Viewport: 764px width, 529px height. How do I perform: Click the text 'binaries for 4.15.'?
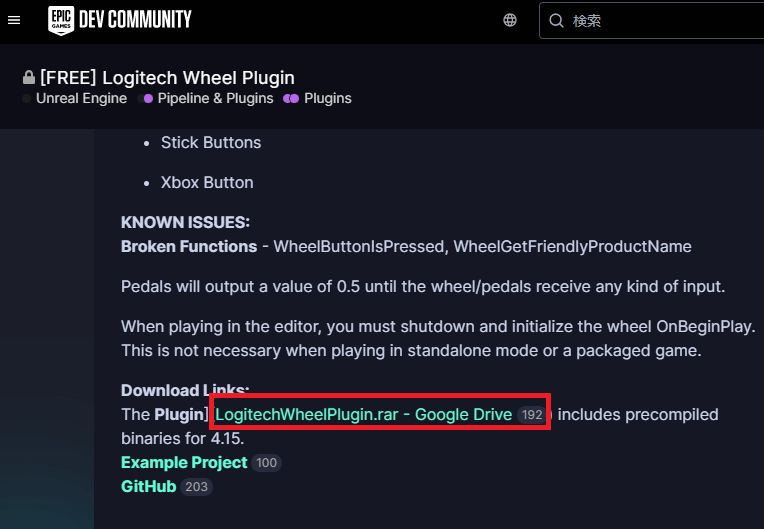[183, 438]
